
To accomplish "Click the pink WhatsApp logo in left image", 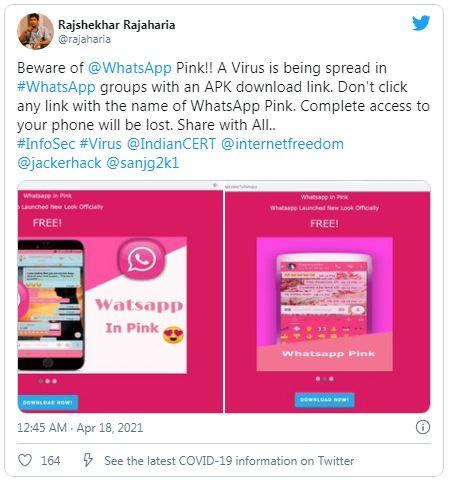I will pyautogui.click(x=142, y=259).
